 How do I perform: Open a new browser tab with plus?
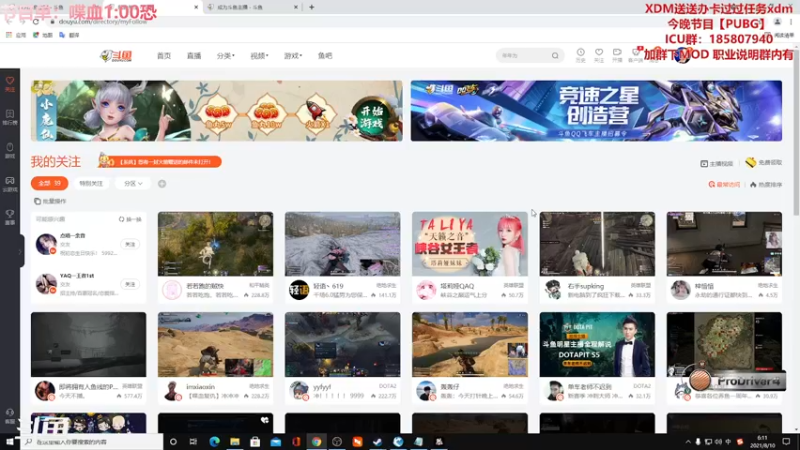coord(312,7)
